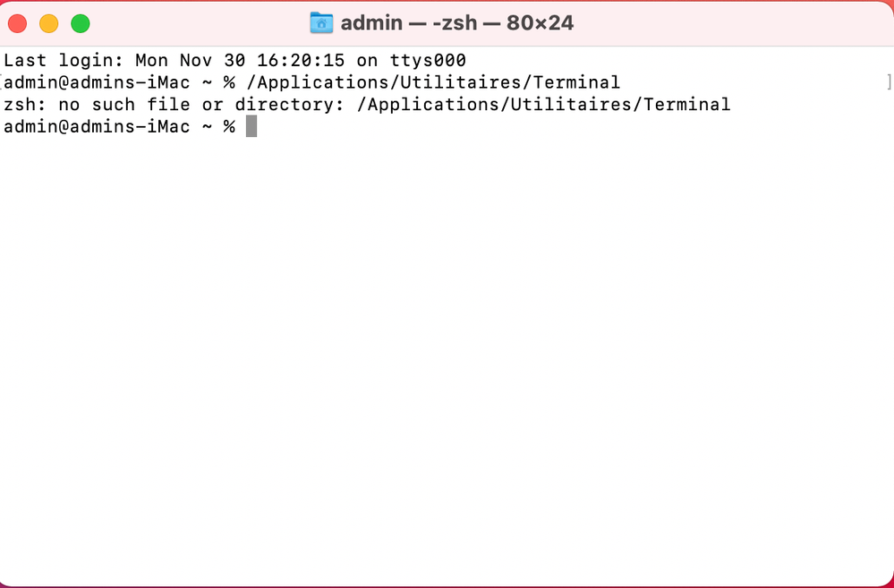Click the home folder proxy icon in title bar
Image resolution: width=894 pixels, height=588 pixels.
click(x=320, y=23)
